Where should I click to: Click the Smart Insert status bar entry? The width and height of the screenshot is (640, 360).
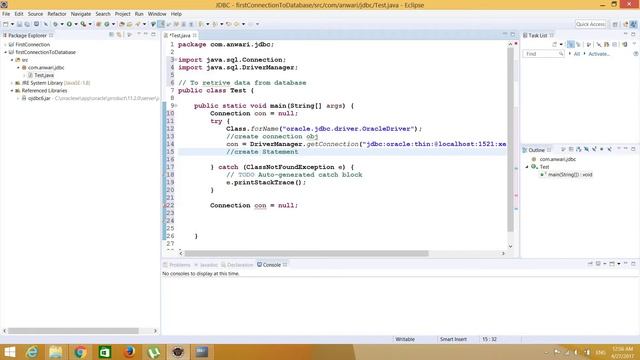pos(453,339)
